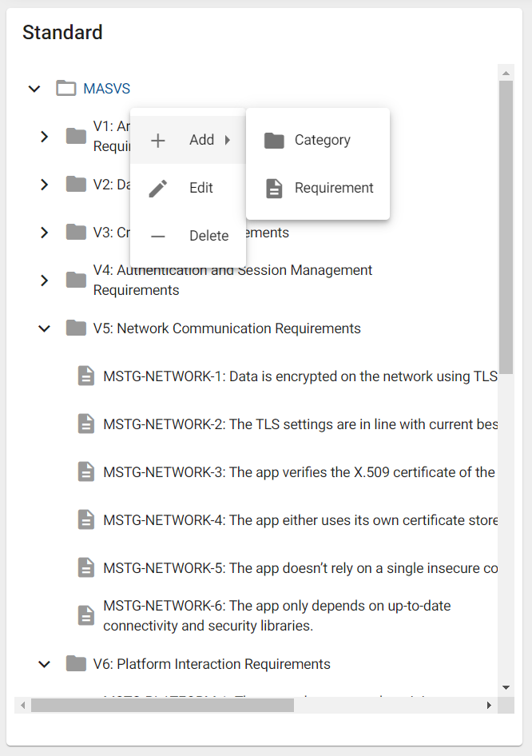Expand the V4 Authentication category chevron
Viewport: 532px width, 756px height.
(x=45, y=281)
